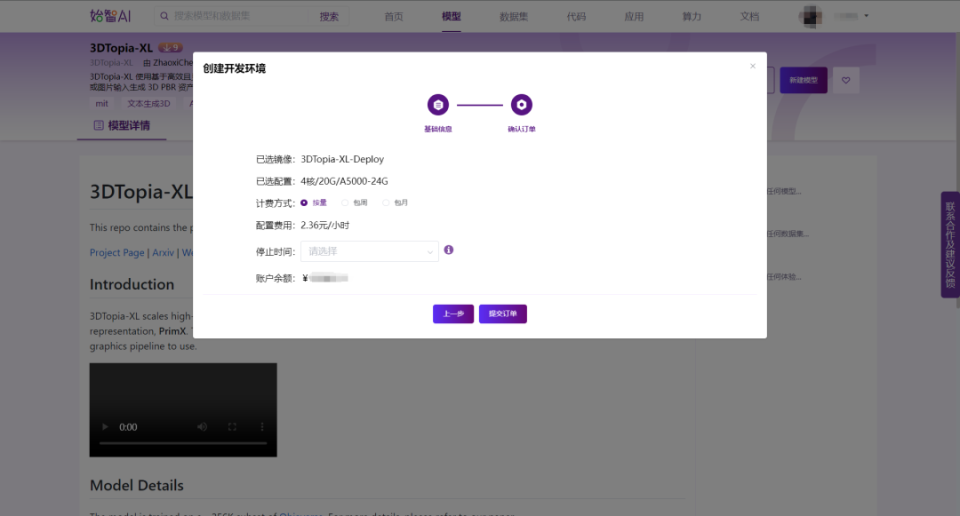Screen dimensions: 960x516
Task: Click the 确认订单 step circle icon
Action: [522, 105]
